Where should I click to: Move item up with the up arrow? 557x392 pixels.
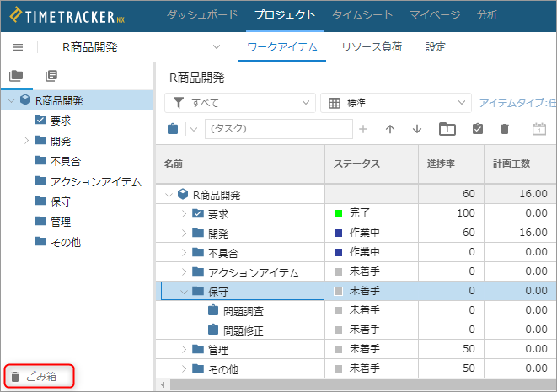pyautogui.click(x=390, y=129)
